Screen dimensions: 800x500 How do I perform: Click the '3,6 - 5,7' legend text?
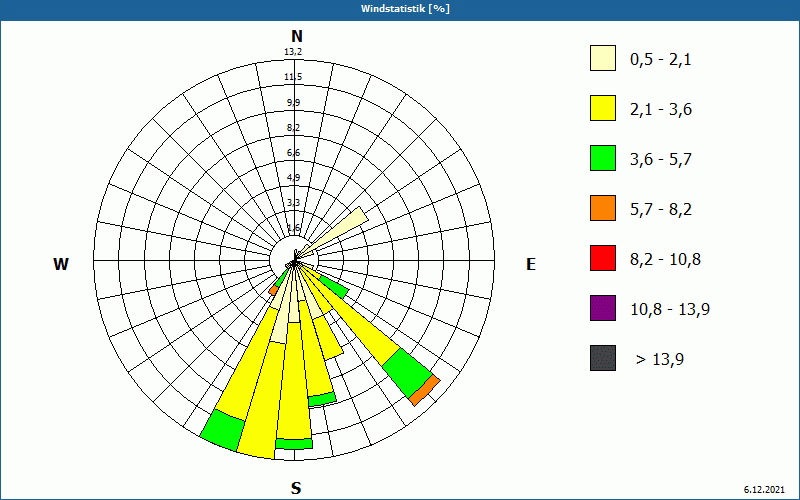pos(661,160)
